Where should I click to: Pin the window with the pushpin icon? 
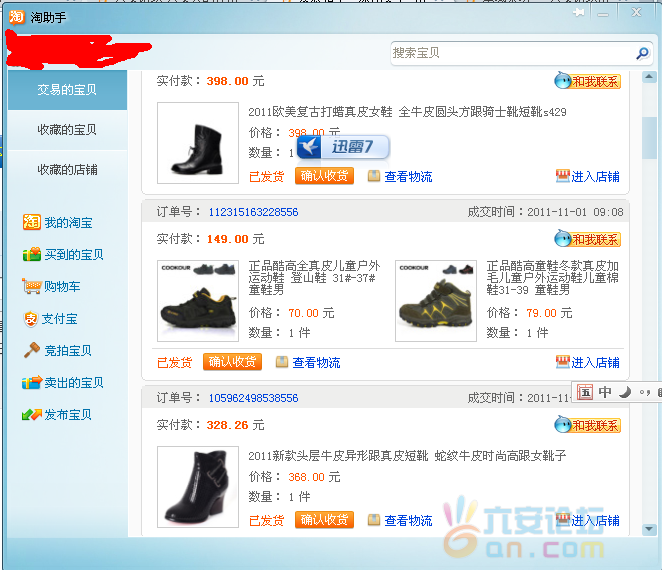(x=580, y=13)
